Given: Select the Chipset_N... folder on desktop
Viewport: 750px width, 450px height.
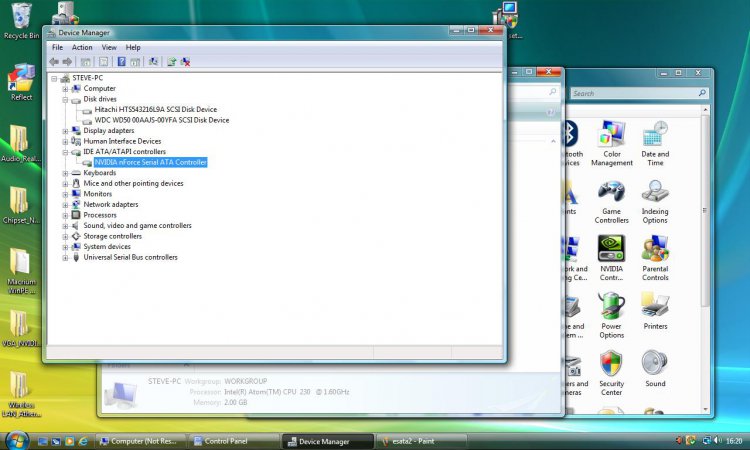Looking at the screenshot, I should coord(21,205).
